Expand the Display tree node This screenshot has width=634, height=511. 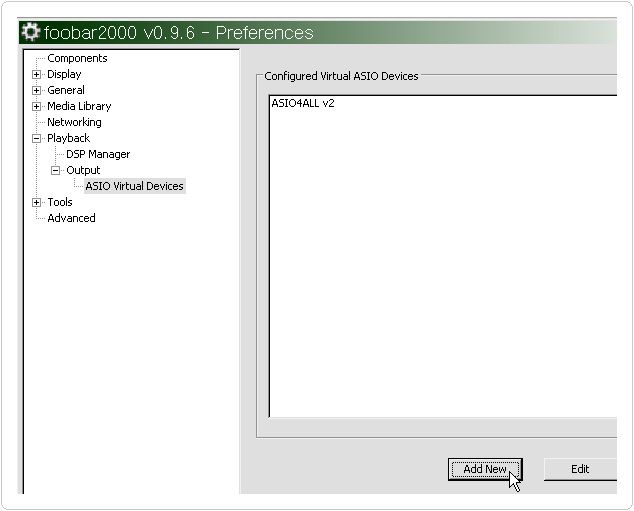[36, 74]
